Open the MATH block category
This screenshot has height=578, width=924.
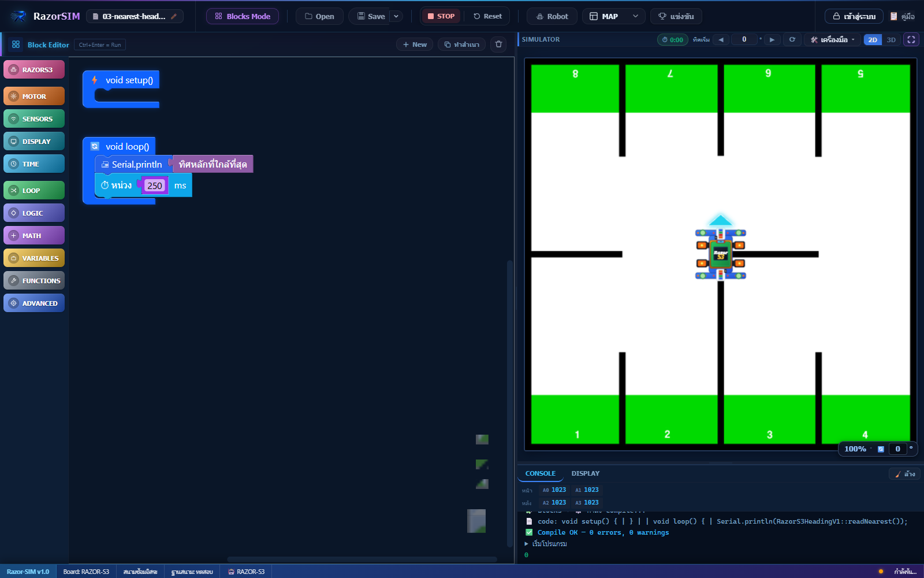pos(34,236)
